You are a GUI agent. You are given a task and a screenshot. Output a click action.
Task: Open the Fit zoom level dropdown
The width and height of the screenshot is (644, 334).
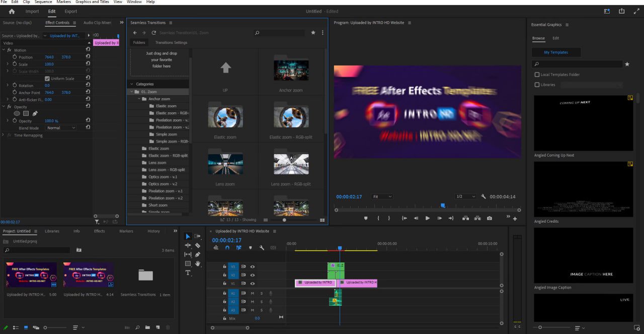(x=382, y=196)
